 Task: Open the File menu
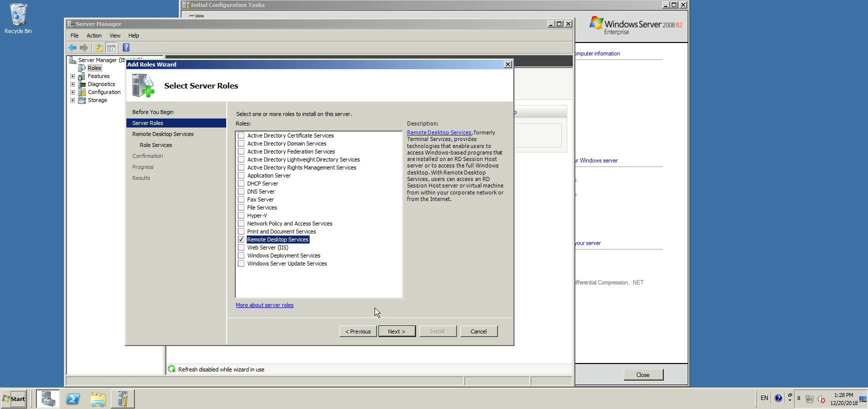click(x=74, y=35)
